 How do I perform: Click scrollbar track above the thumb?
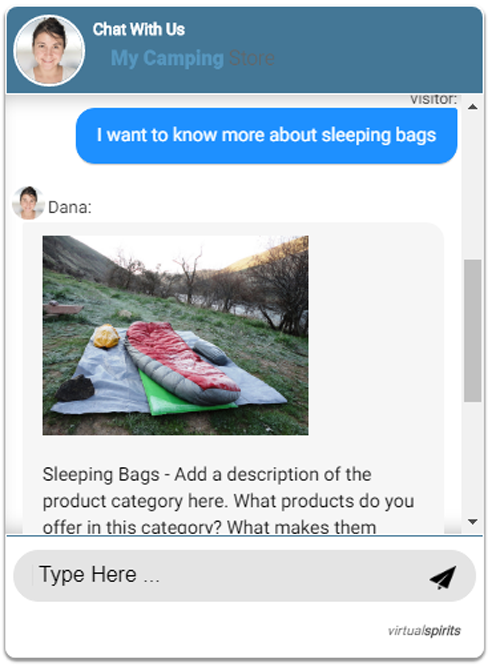473,185
